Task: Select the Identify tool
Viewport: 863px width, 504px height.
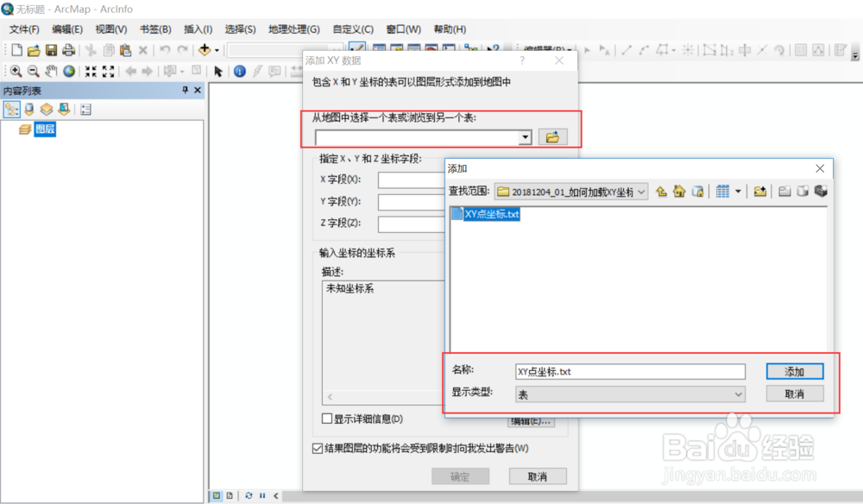Action: click(x=239, y=71)
